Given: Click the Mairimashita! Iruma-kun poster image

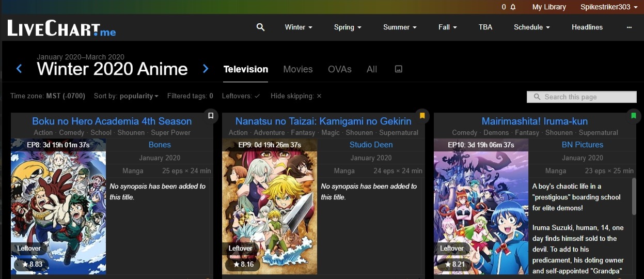Looking at the screenshot, I should pyautogui.click(x=481, y=206).
